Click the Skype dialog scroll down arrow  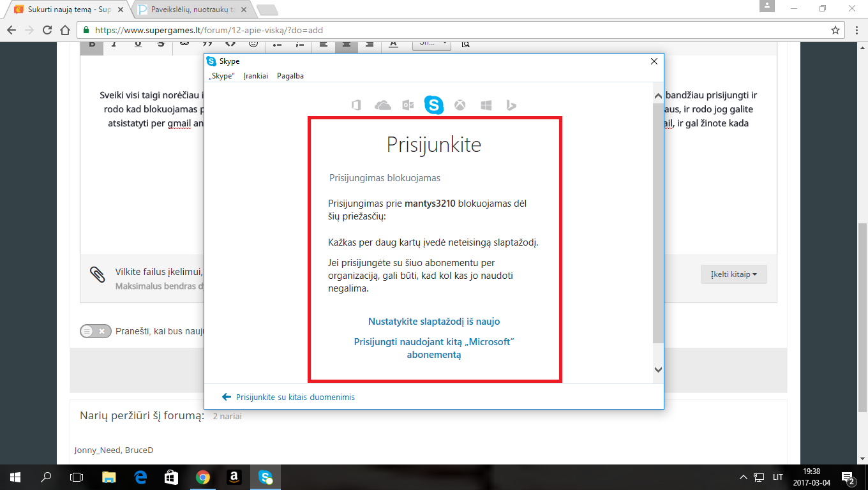coord(658,369)
